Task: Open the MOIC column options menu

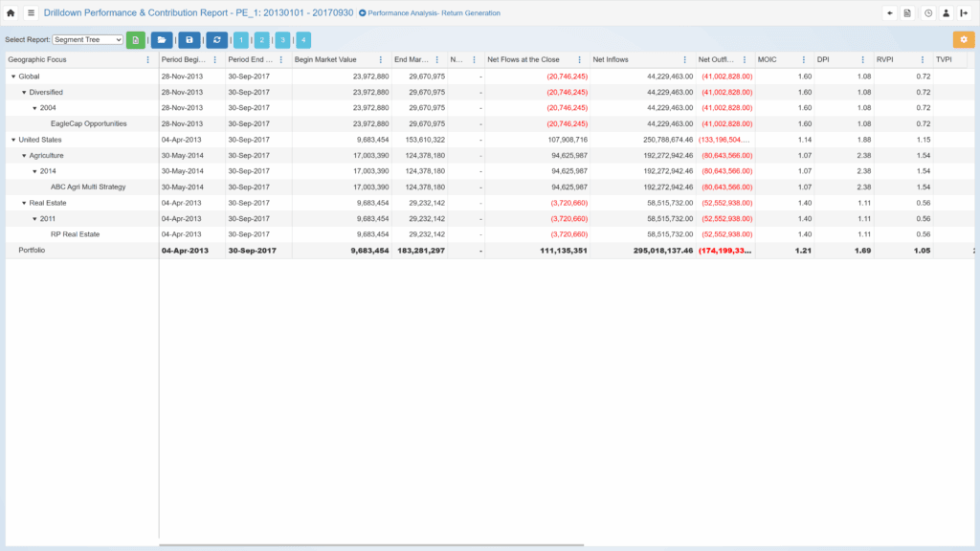Action: click(803, 59)
